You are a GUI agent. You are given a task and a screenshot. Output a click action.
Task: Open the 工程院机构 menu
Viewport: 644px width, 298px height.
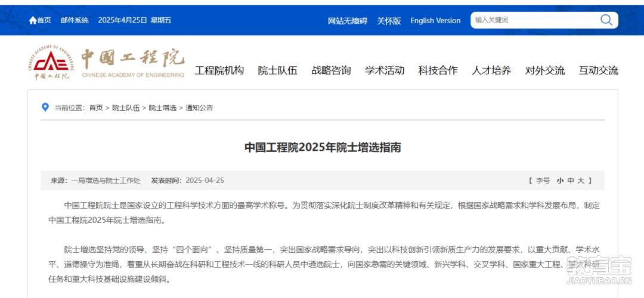(219, 70)
